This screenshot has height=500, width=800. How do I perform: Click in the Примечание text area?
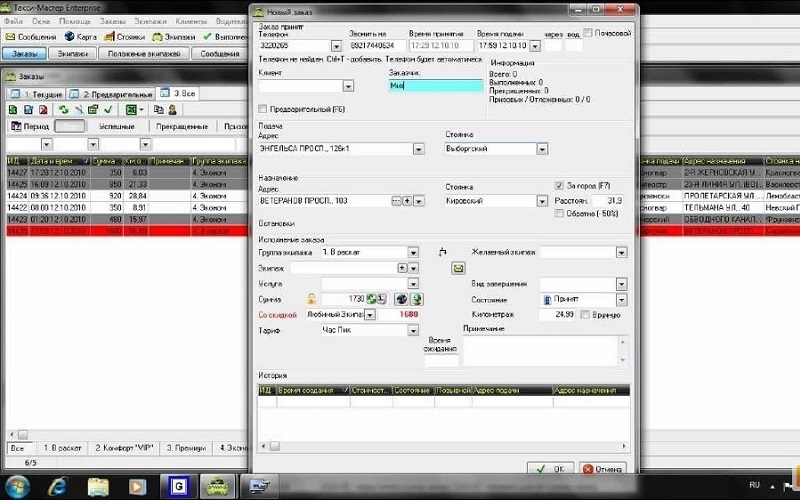(541, 351)
